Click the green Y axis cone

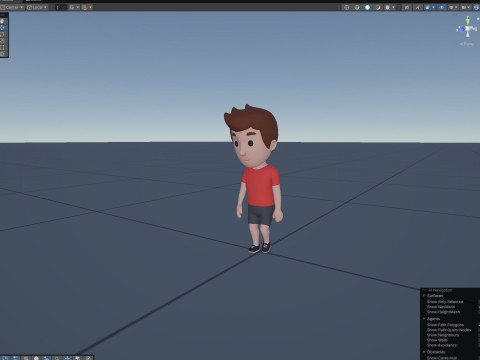point(468,21)
